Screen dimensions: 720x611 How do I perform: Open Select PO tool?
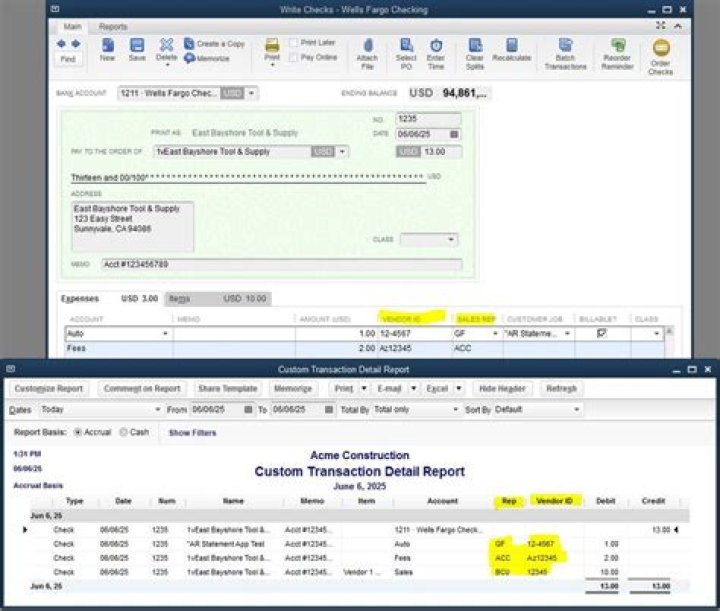[x=406, y=54]
